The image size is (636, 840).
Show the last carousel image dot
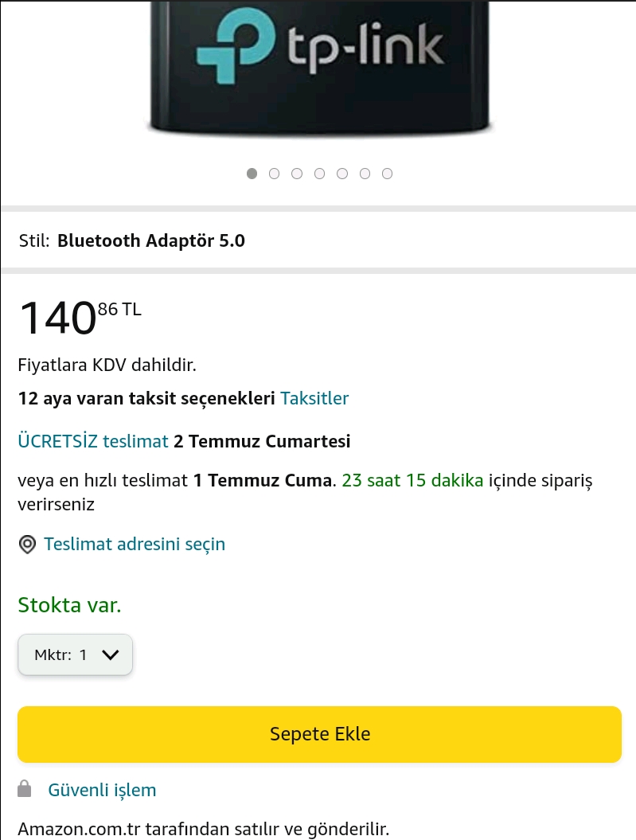tap(387, 174)
